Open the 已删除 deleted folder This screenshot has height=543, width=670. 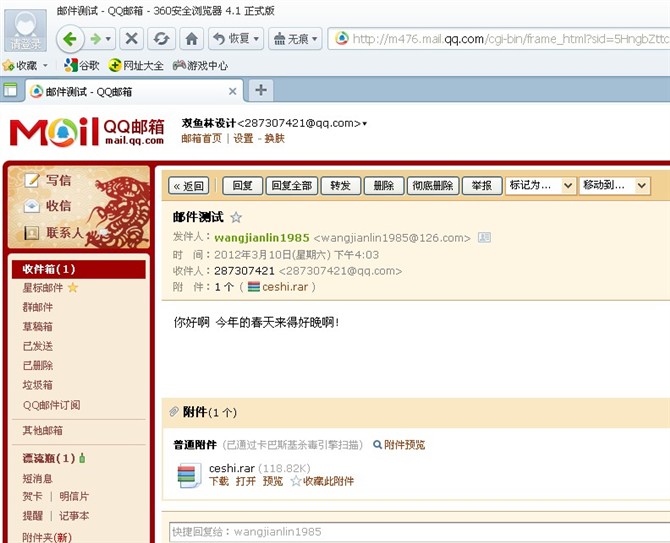point(38,366)
